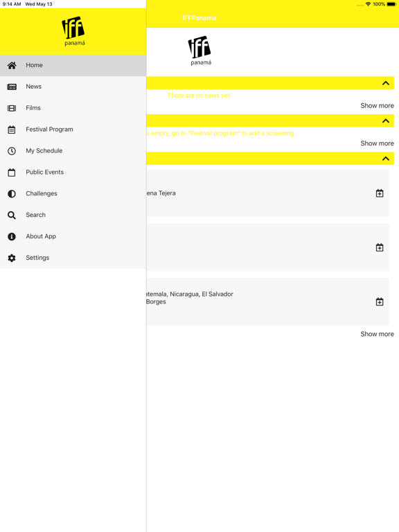The width and height of the screenshot is (399, 532).
Task: Click Show more under the news section
Action: (x=377, y=105)
